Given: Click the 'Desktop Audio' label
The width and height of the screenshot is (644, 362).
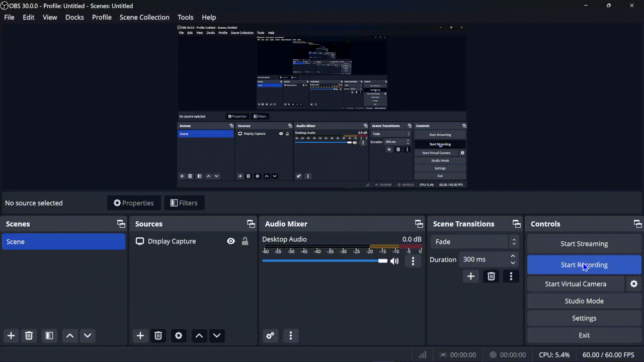Looking at the screenshot, I should pos(284,239).
